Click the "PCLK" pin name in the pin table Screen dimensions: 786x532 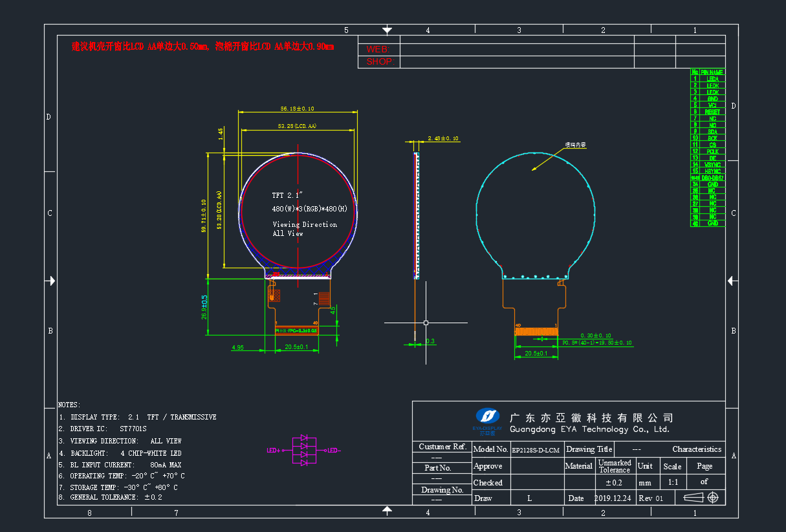pos(712,151)
